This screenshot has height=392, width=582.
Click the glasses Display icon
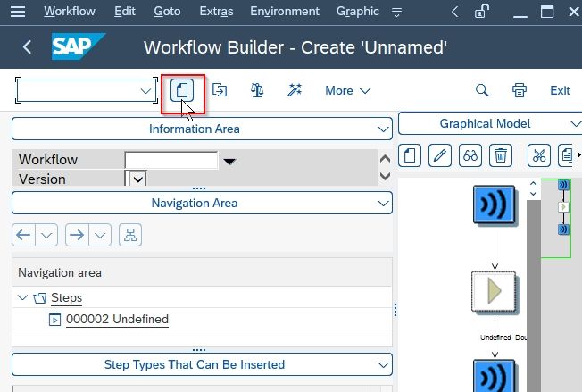[x=470, y=155]
